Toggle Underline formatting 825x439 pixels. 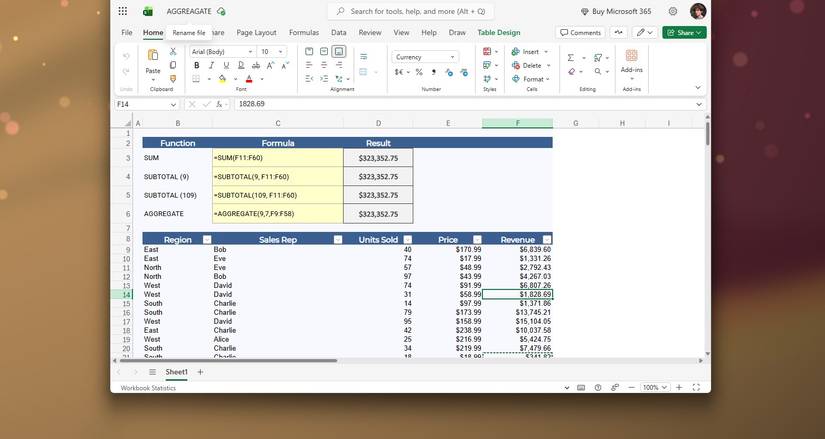(x=226, y=65)
